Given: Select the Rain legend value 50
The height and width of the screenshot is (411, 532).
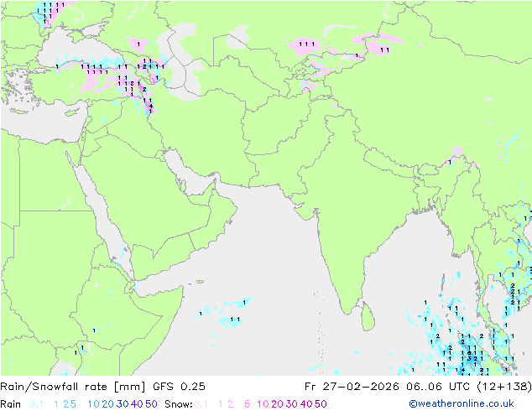Looking at the screenshot, I should [151, 404].
